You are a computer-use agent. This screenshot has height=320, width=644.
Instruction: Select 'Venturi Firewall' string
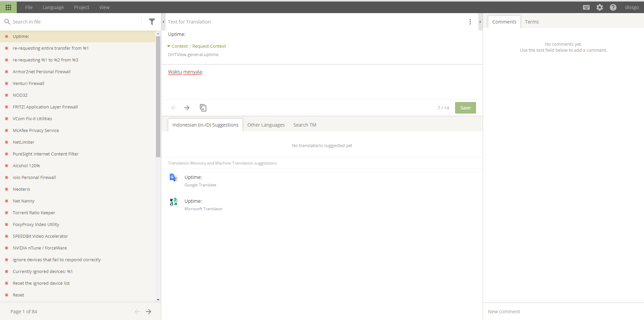coord(78,83)
